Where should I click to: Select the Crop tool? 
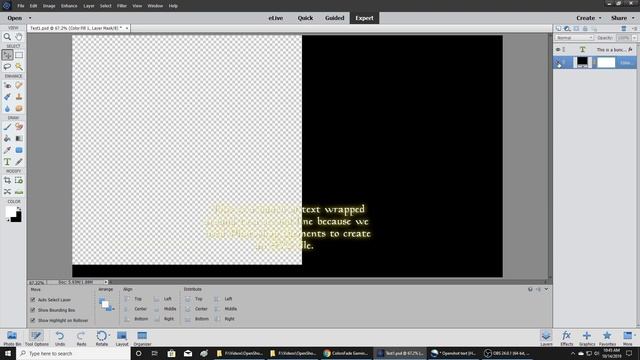(7, 180)
